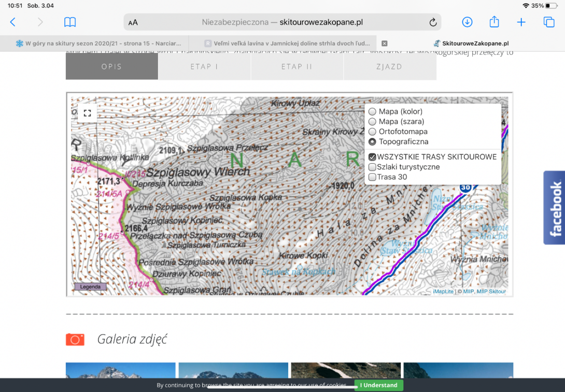565x392 pixels.
Task: Uncheck WSZYSTKIE TRASY SKITOUROWE
Action: 372,157
